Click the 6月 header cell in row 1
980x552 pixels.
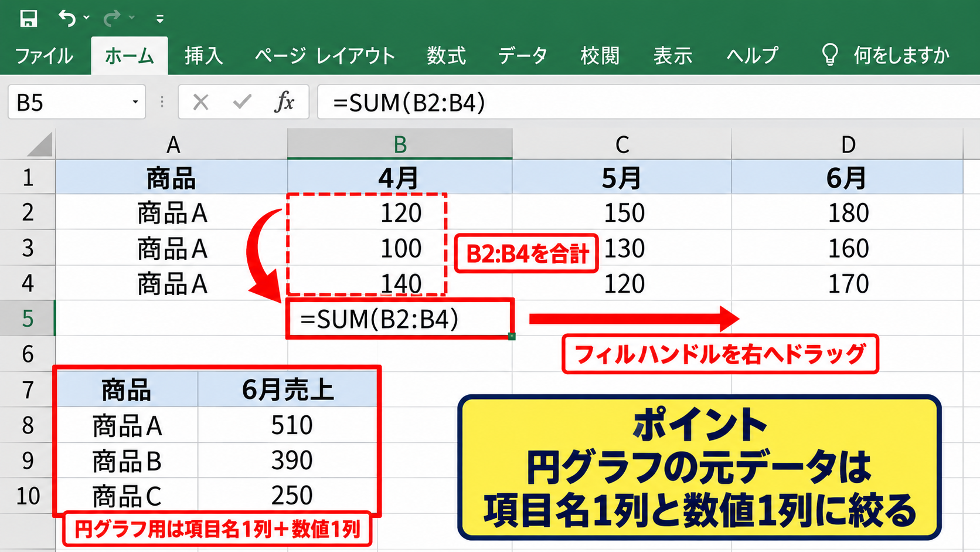click(848, 177)
